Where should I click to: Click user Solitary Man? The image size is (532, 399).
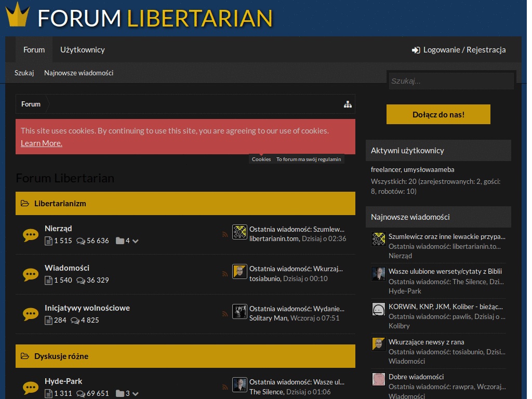point(269,318)
